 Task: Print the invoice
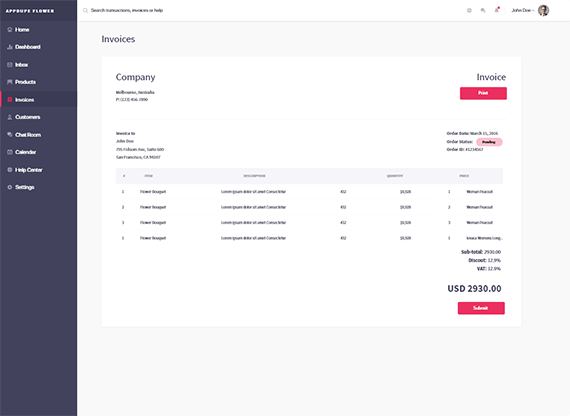[483, 93]
